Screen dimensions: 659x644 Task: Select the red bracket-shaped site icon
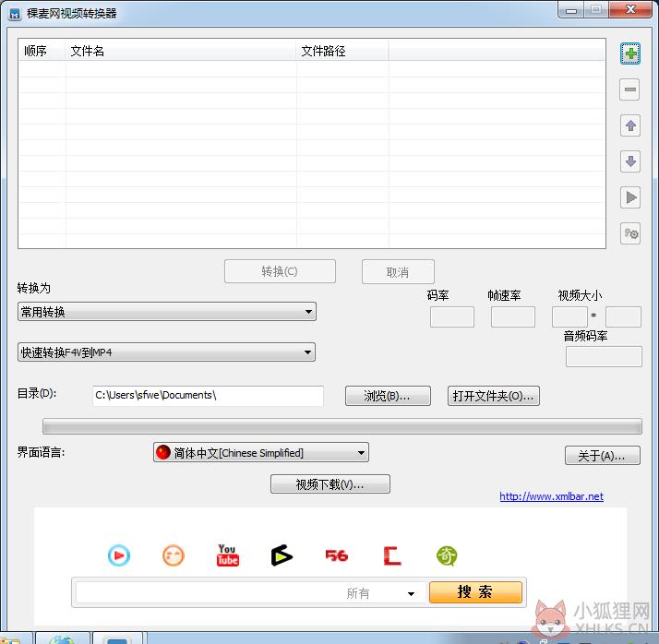392,555
